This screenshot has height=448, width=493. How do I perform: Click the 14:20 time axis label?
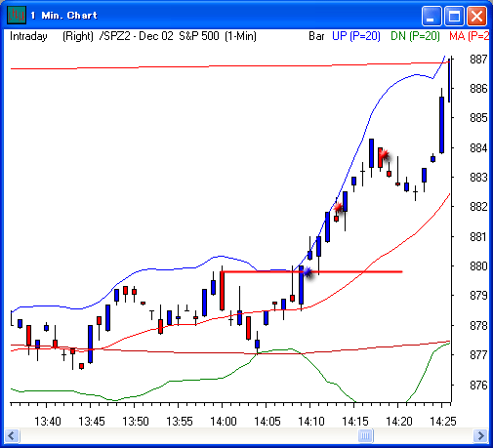point(399,422)
